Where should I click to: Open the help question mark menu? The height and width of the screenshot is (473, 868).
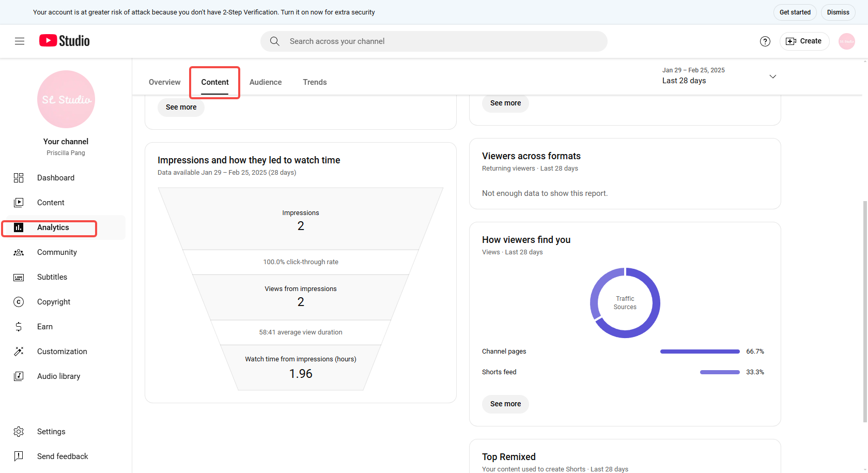pyautogui.click(x=765, y=41)
